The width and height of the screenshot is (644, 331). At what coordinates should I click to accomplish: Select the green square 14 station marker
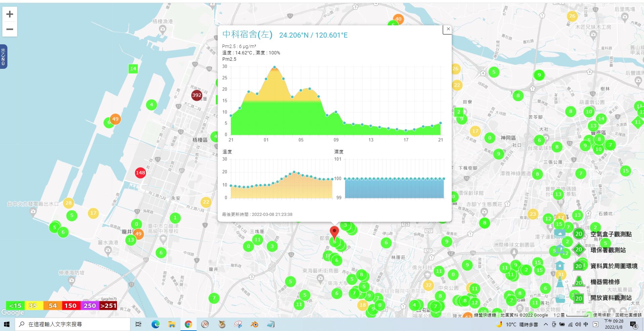pyautogui.click(x=133, y=68)
